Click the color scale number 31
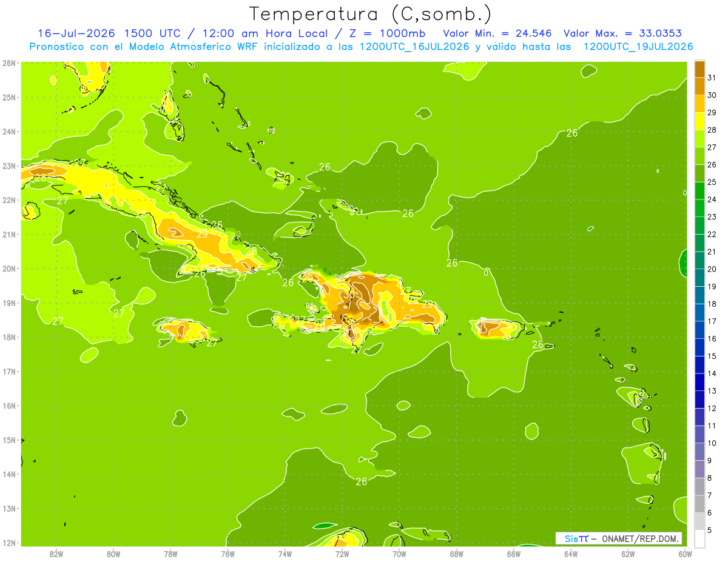This screenshot has width=728, height=562. 711,78
